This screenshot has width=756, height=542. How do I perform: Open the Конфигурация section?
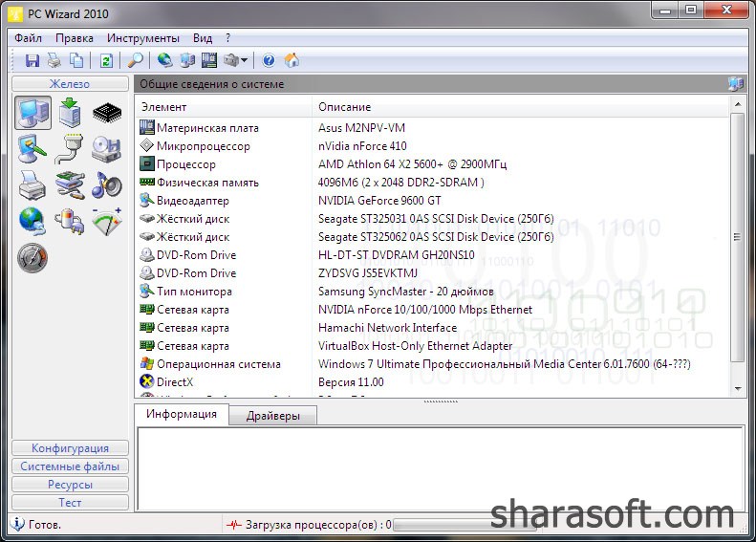tap(70, 448)
